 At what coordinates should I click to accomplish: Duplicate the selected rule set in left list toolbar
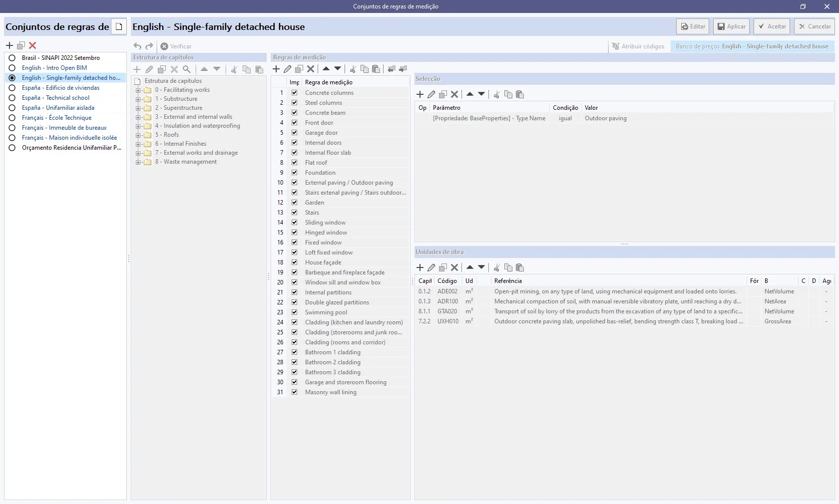tap(21, 45)
